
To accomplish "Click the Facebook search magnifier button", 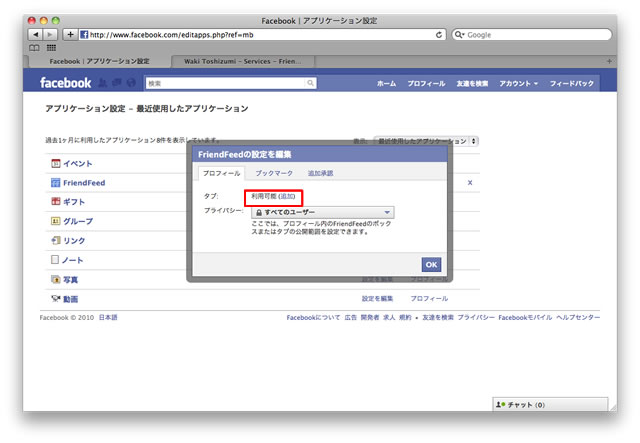I will (x=311, y=83).
